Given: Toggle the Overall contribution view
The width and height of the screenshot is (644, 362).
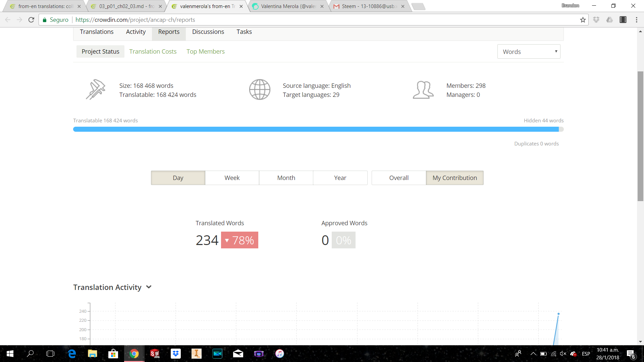Looking at the screenshot, I should [398, 178].
